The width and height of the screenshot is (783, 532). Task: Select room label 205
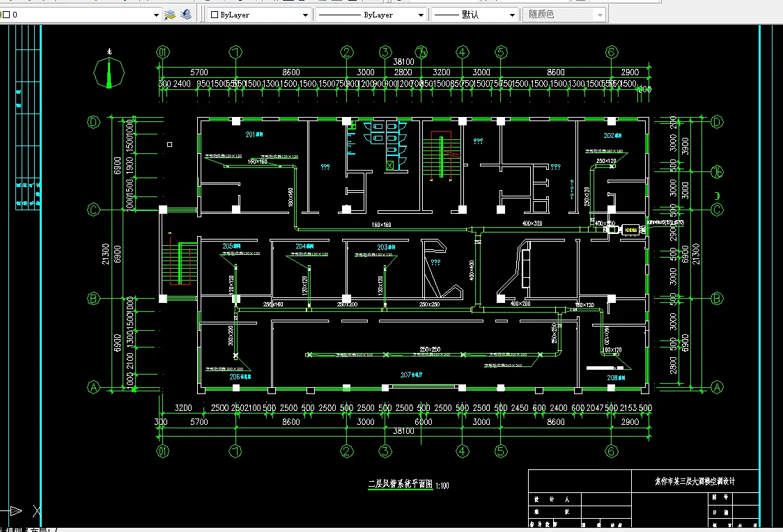pos(231,246)
